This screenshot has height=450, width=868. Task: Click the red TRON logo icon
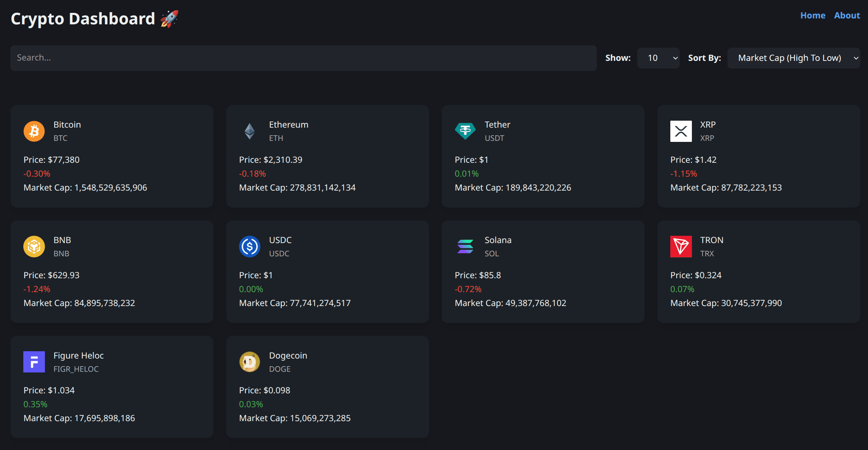point(681,246)
